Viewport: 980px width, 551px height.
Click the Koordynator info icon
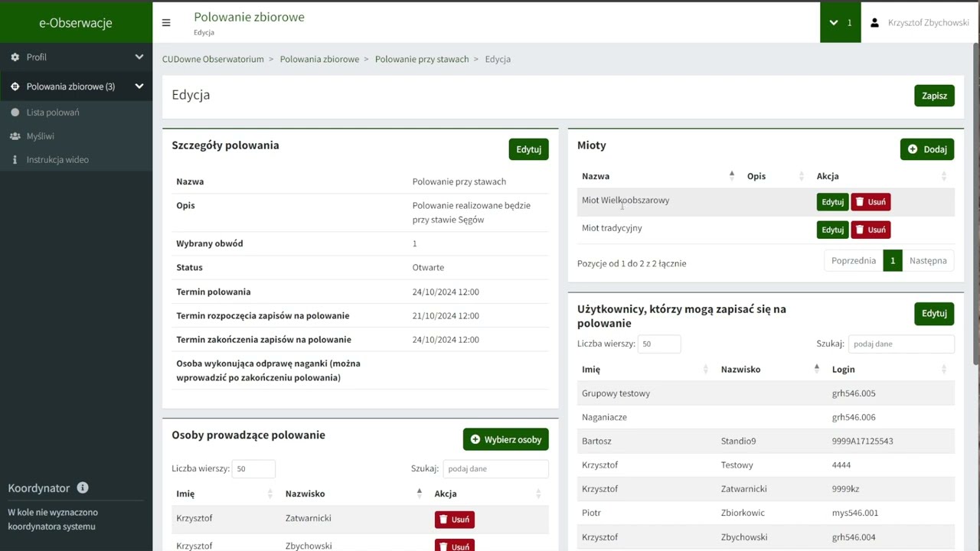coord(83,487)
